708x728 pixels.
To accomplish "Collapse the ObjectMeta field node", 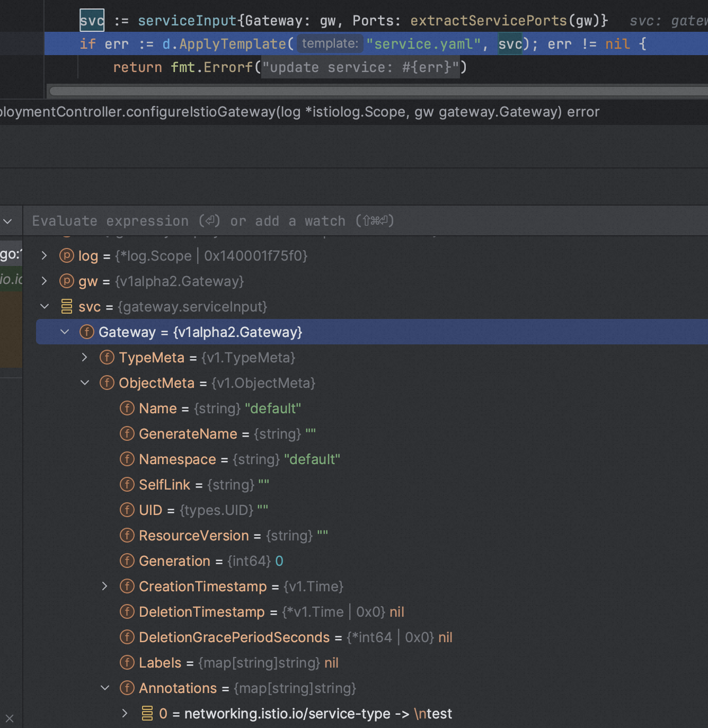I will [x=85, y=383].
